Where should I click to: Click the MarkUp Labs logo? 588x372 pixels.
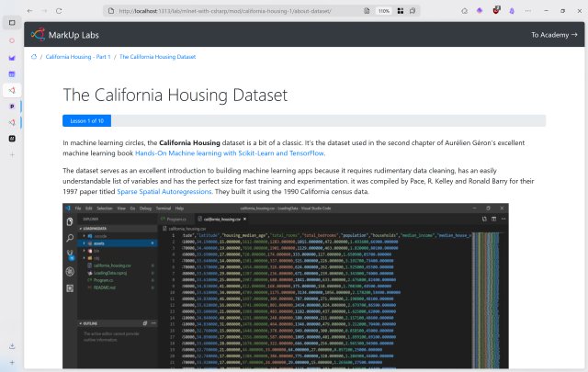(38, 35)
